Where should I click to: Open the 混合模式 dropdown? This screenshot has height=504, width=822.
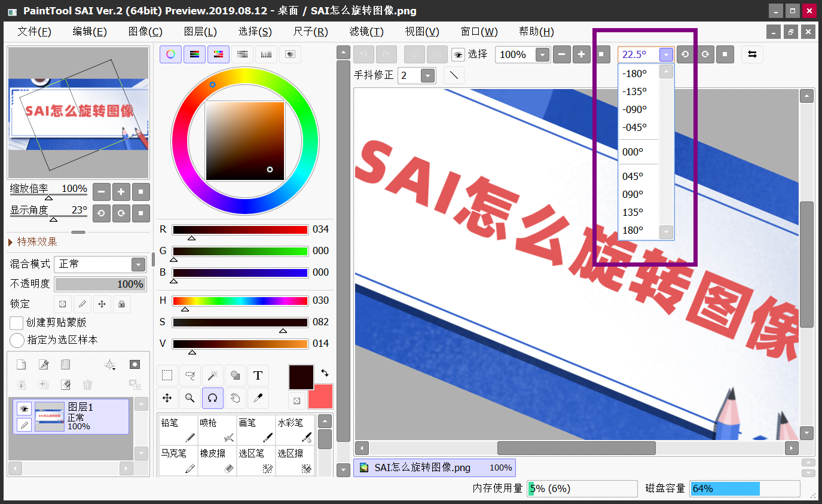coord(138,264)
